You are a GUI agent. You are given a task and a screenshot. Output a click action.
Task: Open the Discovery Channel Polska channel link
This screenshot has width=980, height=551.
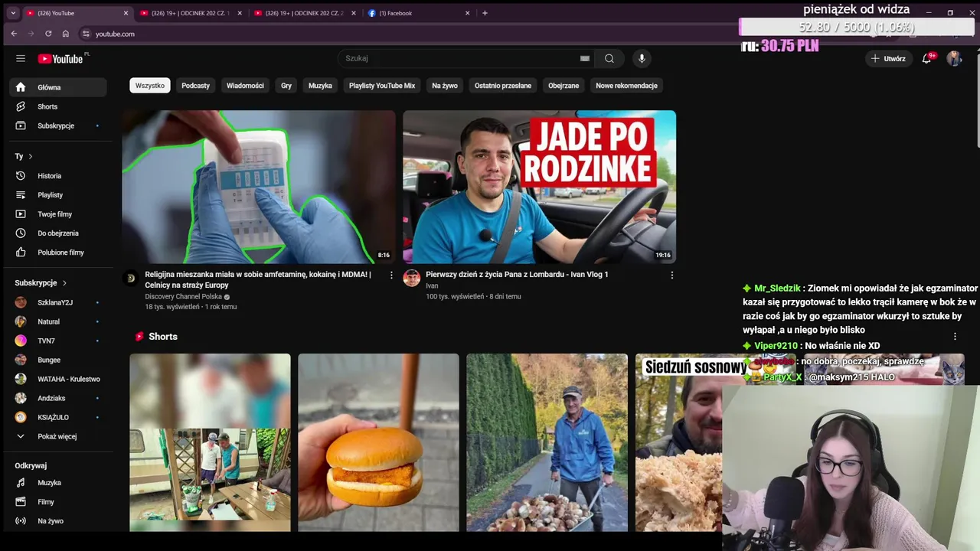[x=184, y=297]
